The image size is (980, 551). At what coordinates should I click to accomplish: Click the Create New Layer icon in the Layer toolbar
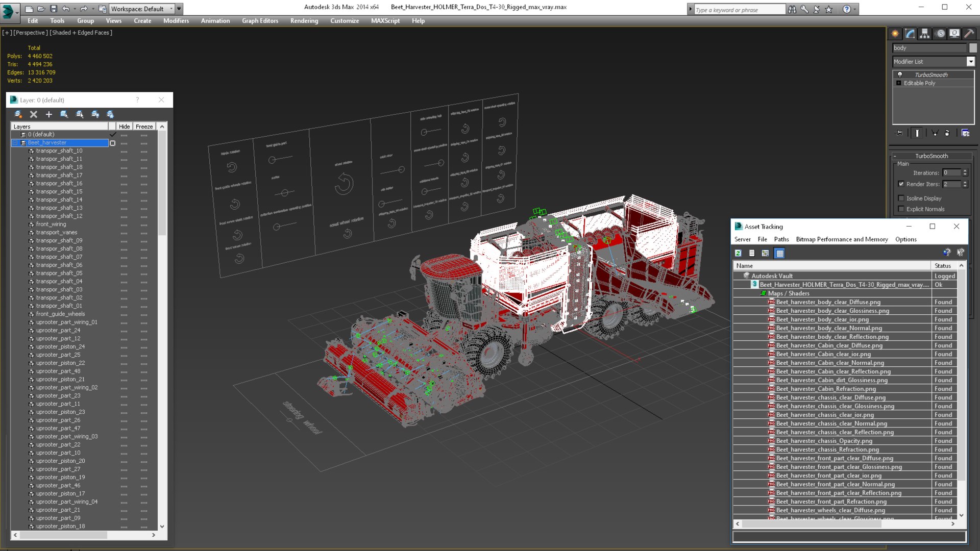[18, 115]
